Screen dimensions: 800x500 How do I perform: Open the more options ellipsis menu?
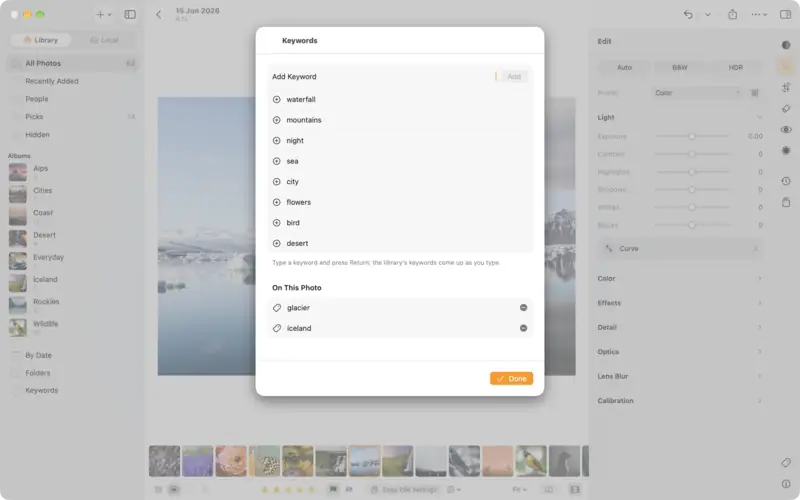tap(759, 14)
